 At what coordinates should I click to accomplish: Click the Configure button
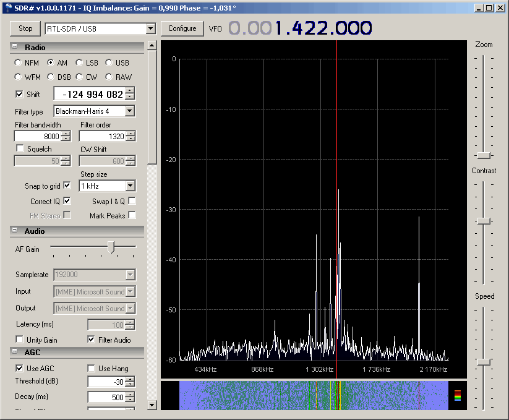[182, 28]
